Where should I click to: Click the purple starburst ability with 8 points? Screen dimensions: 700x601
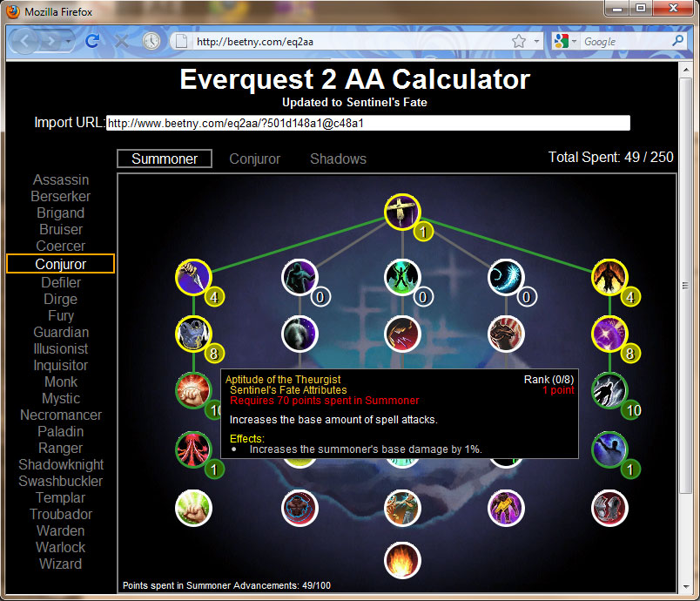click(609, 334)
